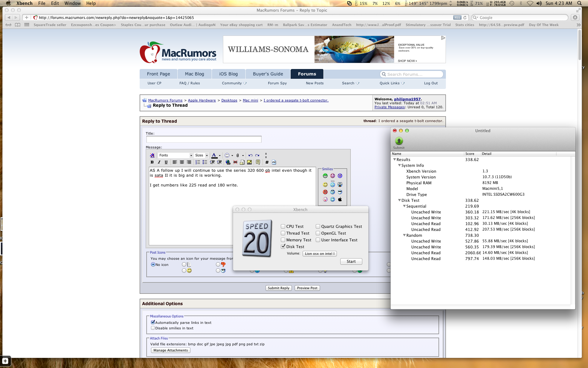Open the smilies dropdown arrow in toolbar
Viewport: 588px width, 368px height.
click(232, 155)
